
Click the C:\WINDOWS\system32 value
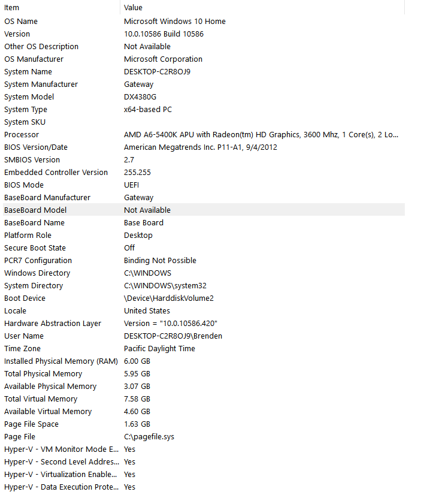click(165, 285)
